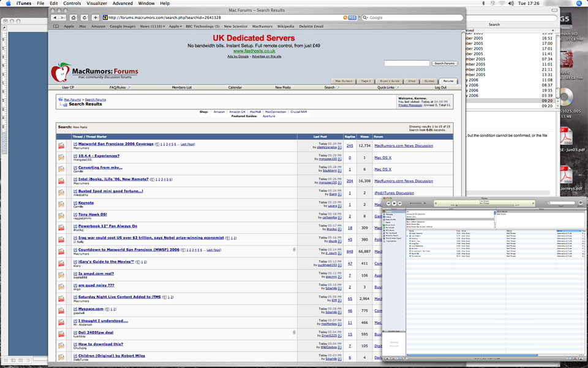Switch to the Buyer's Guide tab
Image resolution: width=588 pixels, height=368 pixels.
click(x=390, y=81)
